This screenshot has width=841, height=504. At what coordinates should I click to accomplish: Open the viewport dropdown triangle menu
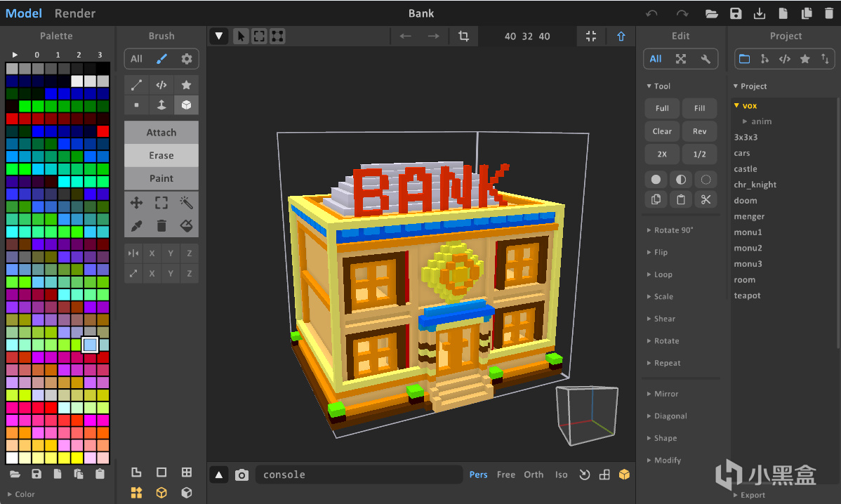219,36
